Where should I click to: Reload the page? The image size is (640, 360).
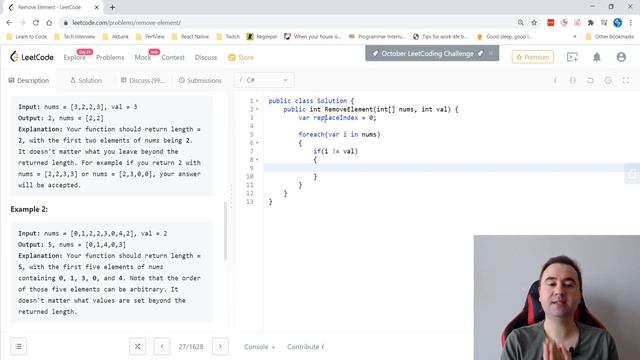(36, 23)
